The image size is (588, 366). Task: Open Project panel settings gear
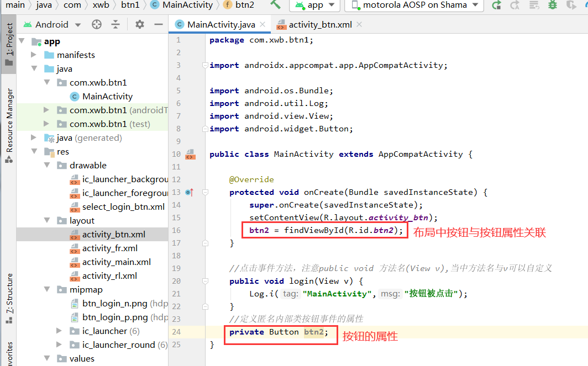tap(139, 25)
